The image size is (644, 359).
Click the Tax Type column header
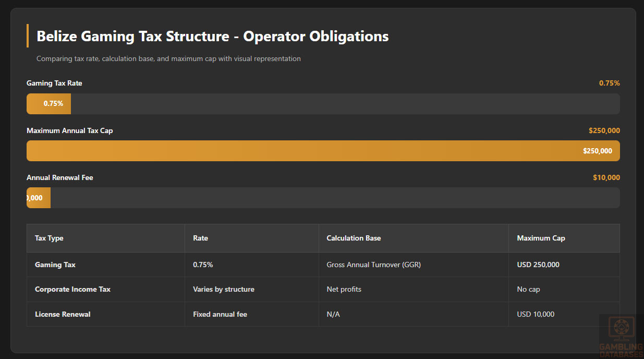point(49,238)
